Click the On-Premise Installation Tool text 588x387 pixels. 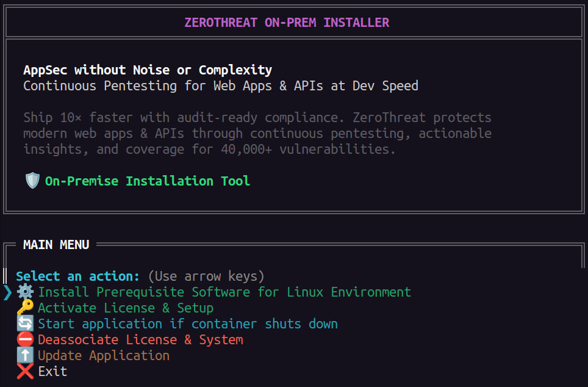click(148, 181)
